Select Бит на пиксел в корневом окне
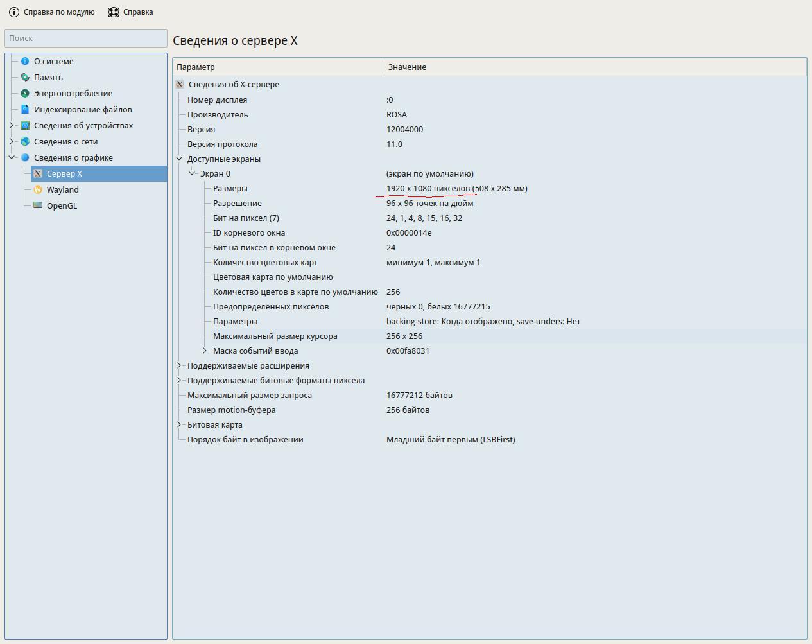Viewport: 812px width, 644px height. click(490, 247)
